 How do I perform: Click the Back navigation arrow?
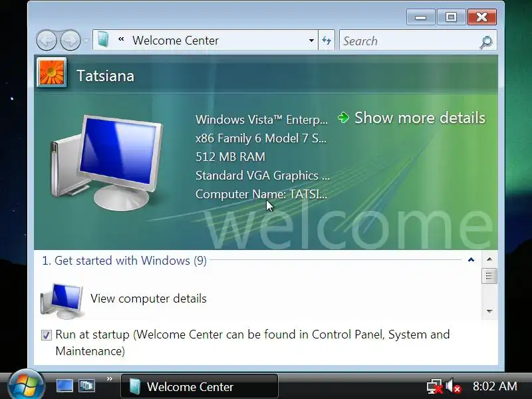[x=47, y=41]
